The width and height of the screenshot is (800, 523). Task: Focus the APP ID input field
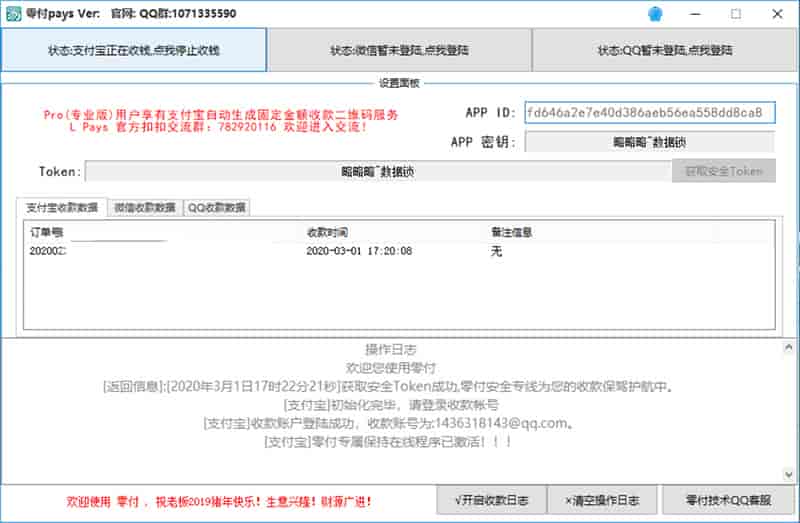[x=650, y=112]
